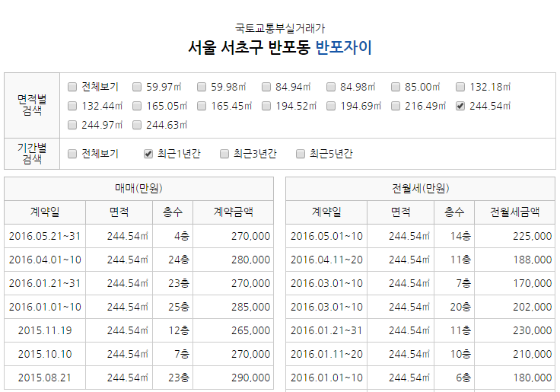
Task: Select the 2015.11.19 sale date cell
Action: pos(45,330)
